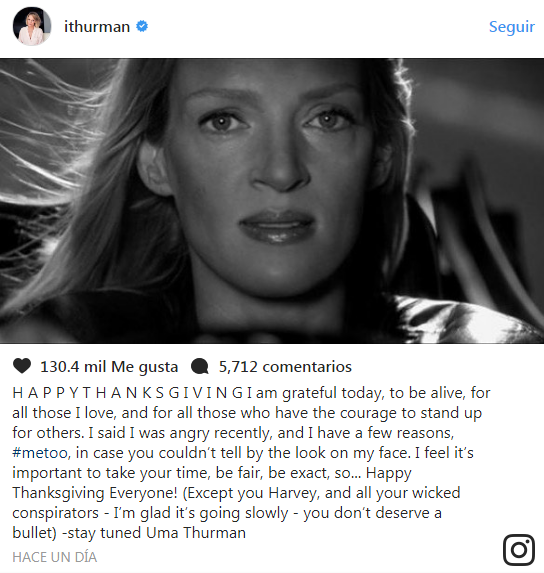The height and width of the screenshot is (573, 544).
Task: Open the 5,712 comentarios link
Action: [285, 367]
